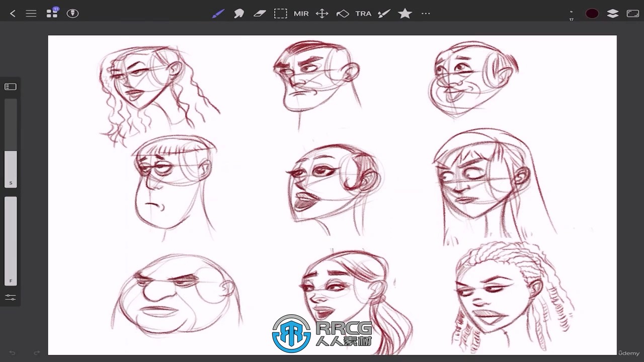Open the dark maroon color swatch
644x362 pixels.
[592, 14]
